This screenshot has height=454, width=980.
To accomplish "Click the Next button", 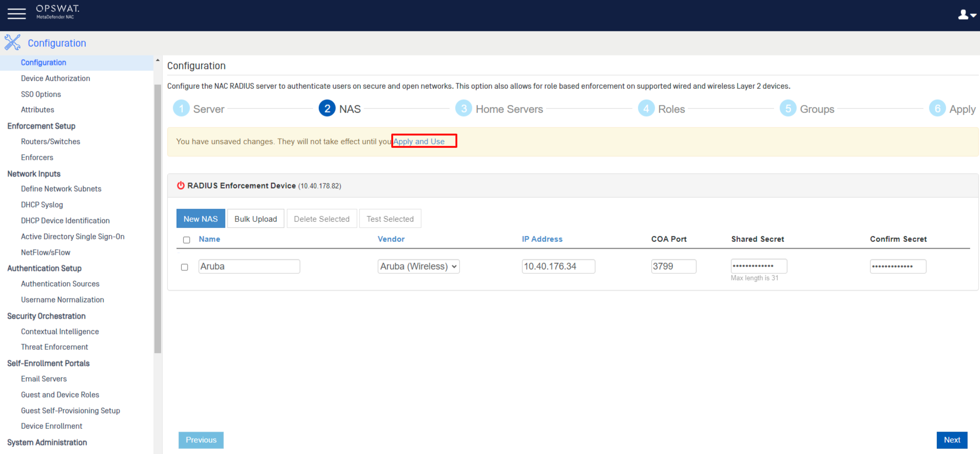I will [952, 440].
